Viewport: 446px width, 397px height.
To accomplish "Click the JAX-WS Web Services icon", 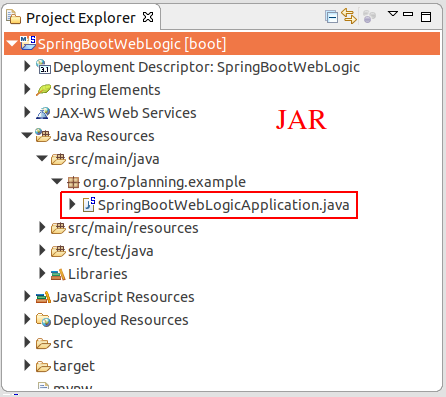I will pyautogui.click(x=43, y=113).
